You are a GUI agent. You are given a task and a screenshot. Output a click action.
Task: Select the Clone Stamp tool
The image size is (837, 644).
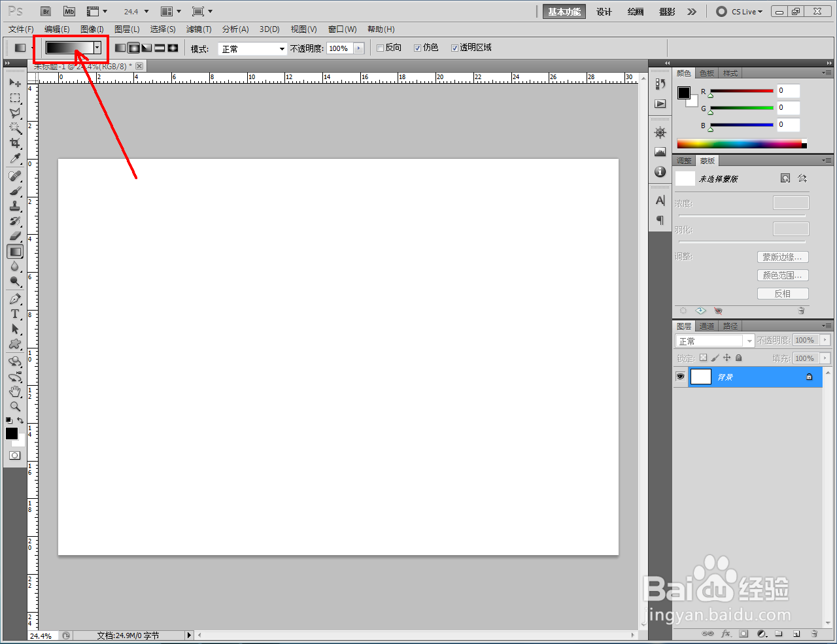pos(15,206)
